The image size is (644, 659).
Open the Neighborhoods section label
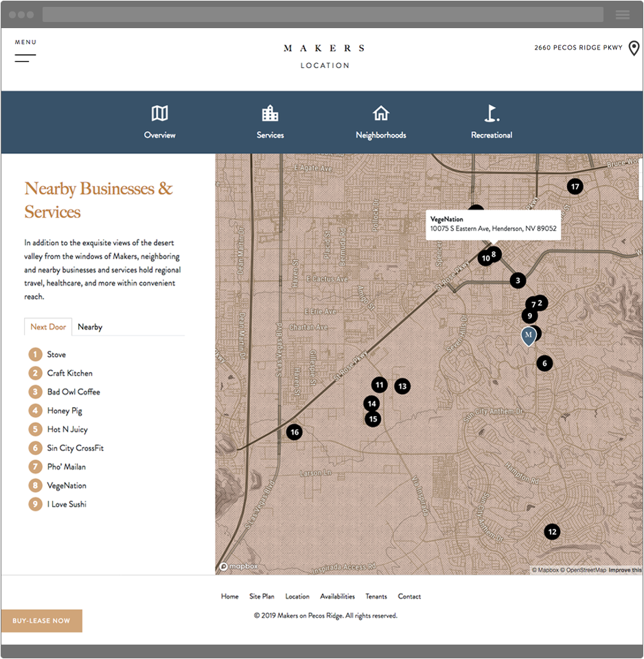click(x=381, y=135)
